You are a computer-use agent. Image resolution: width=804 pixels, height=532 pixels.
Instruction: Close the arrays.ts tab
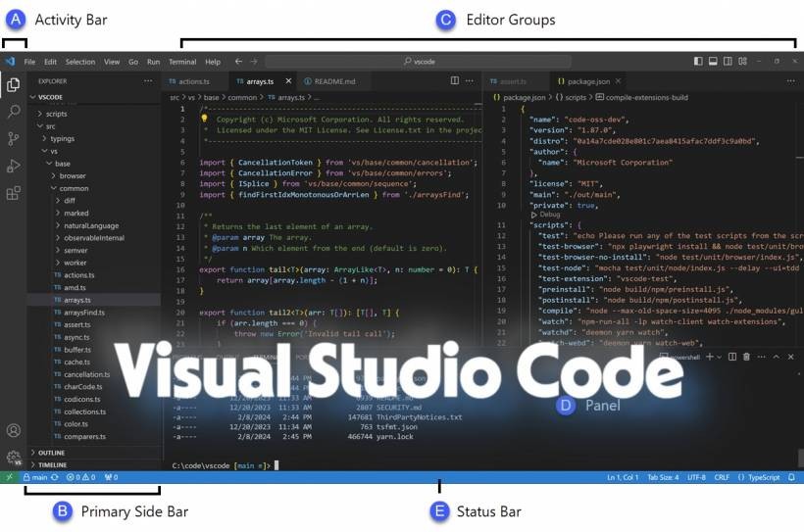tap(288, 81)
